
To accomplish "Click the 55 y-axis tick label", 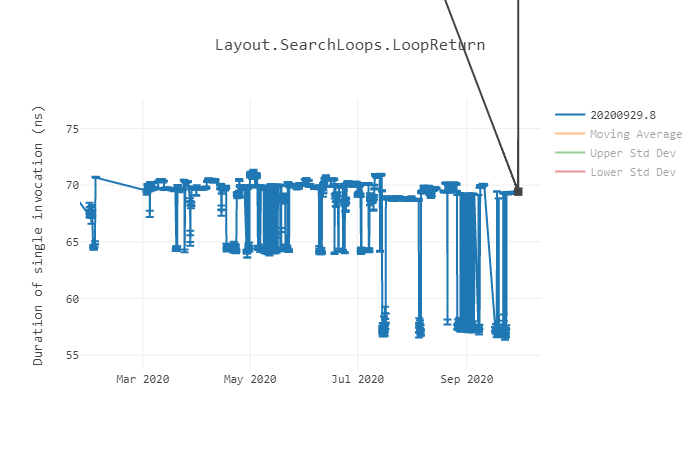I will 72,355.
